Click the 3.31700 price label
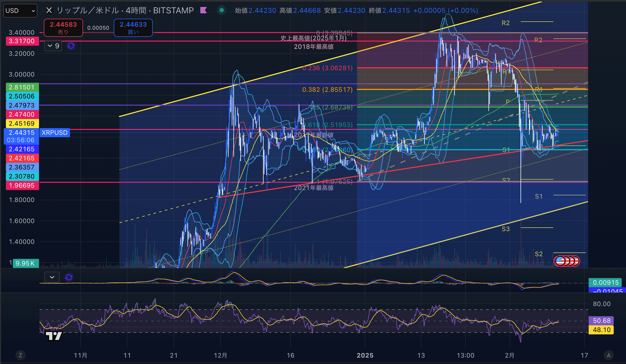Image resolution: width=626 pixels, height=364 pixels. pyautogui.click(x=22, y=41)
